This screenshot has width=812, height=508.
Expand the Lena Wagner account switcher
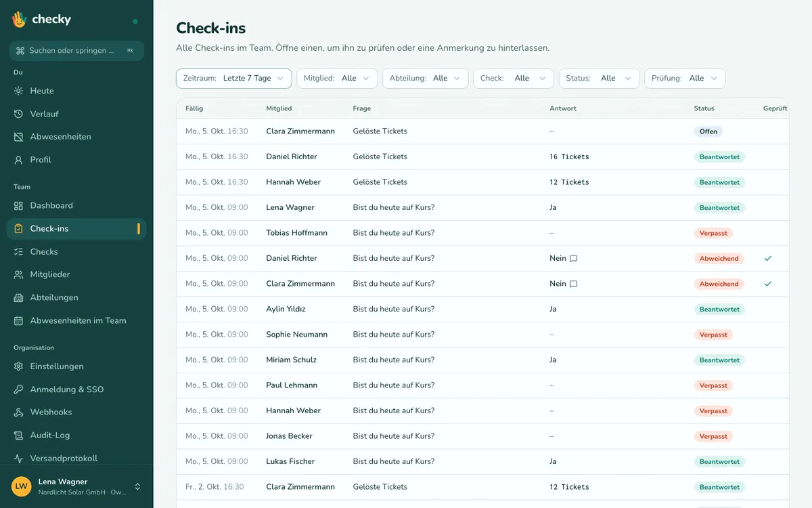tap(76, 486)
